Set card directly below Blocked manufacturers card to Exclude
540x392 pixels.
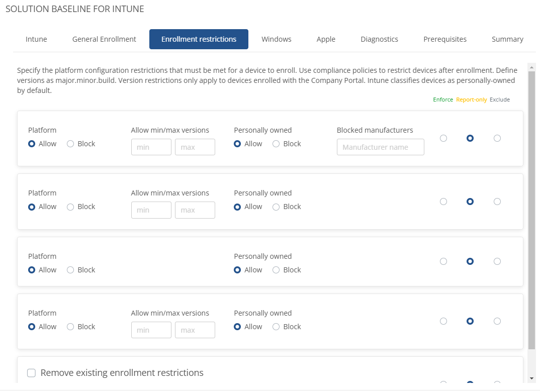pos(497,202)
